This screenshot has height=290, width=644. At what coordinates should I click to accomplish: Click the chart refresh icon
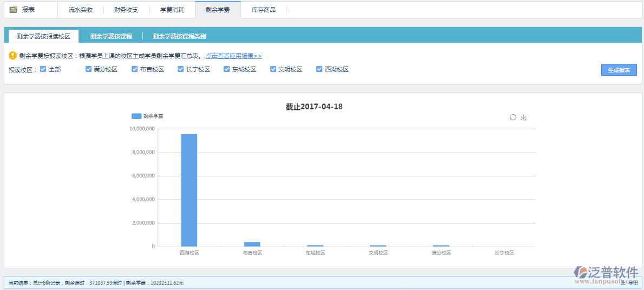[x=513, y=117]
